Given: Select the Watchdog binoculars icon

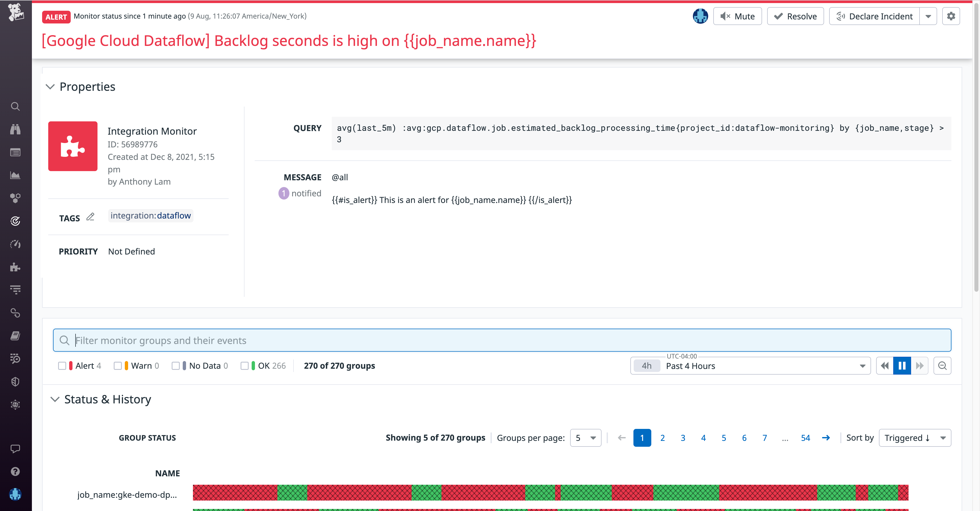Looking at the screenshot, I should pos(15,129).
